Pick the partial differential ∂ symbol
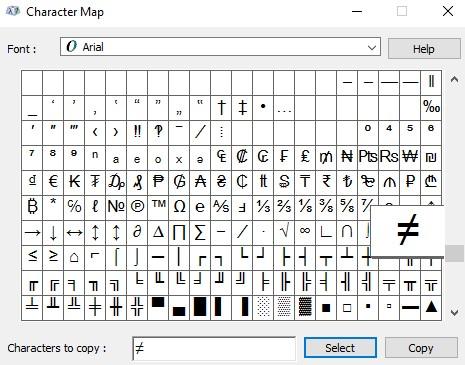Viewport: 465px width, 365px height. pyautogui.click(x=137, y=233)
